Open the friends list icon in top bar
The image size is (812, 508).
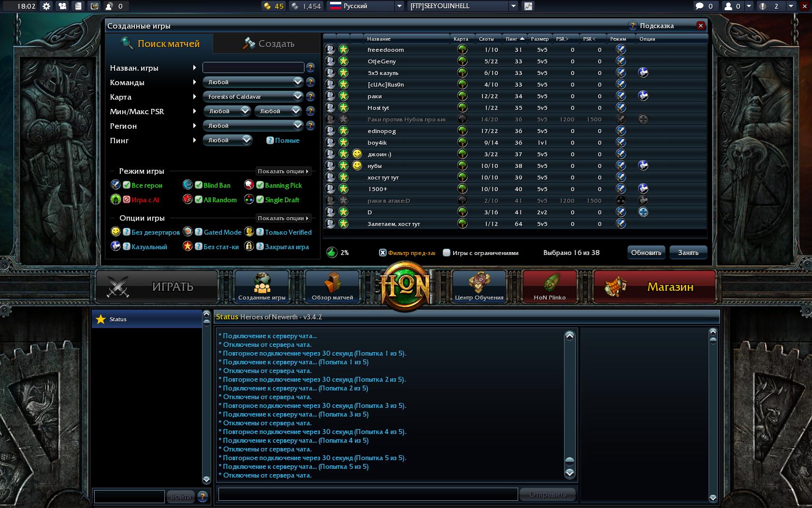(x=728, y=6)
